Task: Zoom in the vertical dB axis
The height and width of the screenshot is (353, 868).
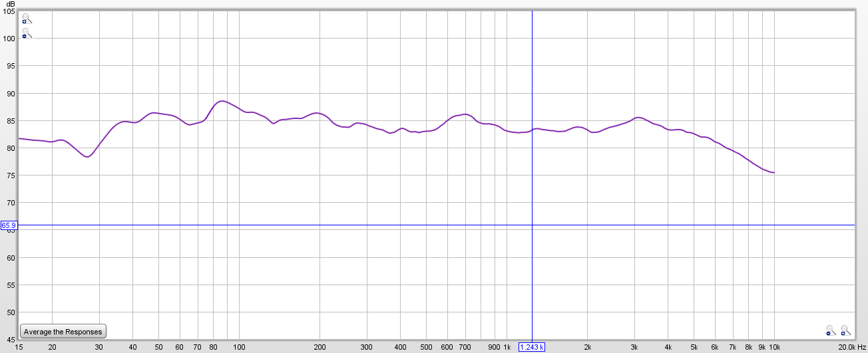Action: coord(27,19)
